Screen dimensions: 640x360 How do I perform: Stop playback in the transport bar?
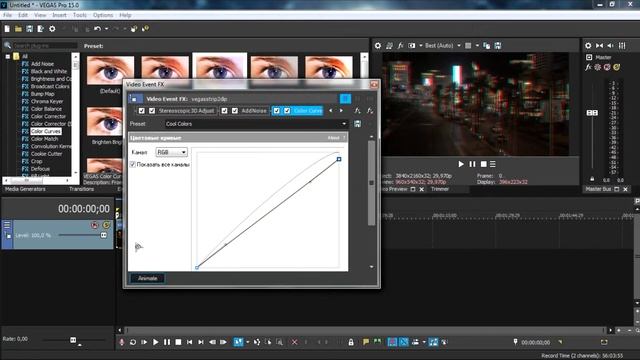point(178,342)
